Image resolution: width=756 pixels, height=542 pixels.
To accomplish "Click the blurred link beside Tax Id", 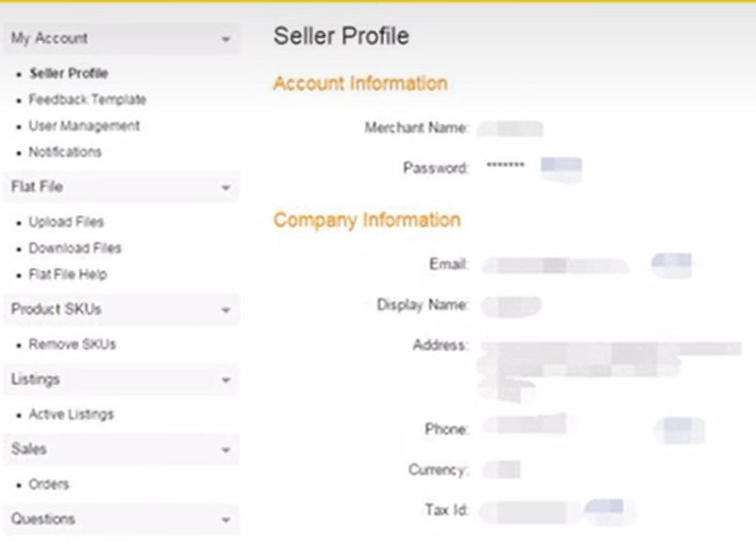I will 604,508.
